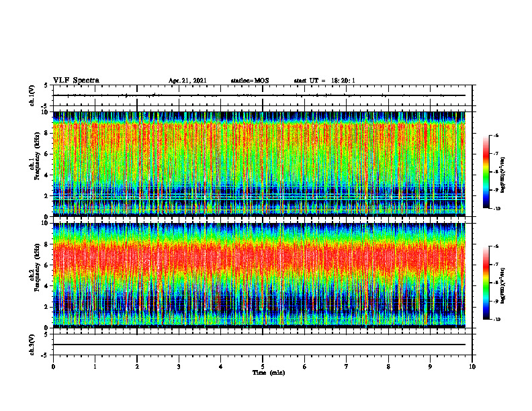This screenshot has width=532, height=411.
Task: Click the ch.1 frequency tick label '8'
Action: (x=47, y=133)
